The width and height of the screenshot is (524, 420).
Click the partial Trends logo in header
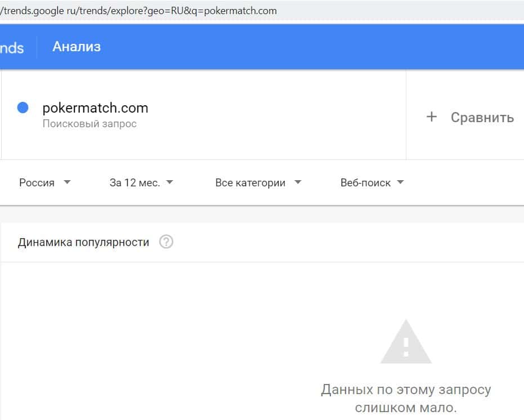(x=12, y=47)
